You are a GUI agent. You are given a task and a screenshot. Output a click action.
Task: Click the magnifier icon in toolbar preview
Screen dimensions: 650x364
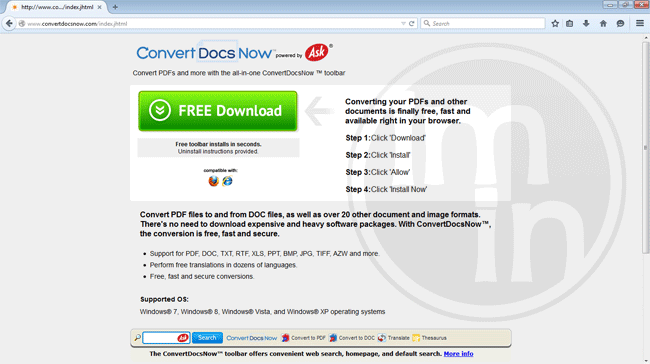click(137, 338)
